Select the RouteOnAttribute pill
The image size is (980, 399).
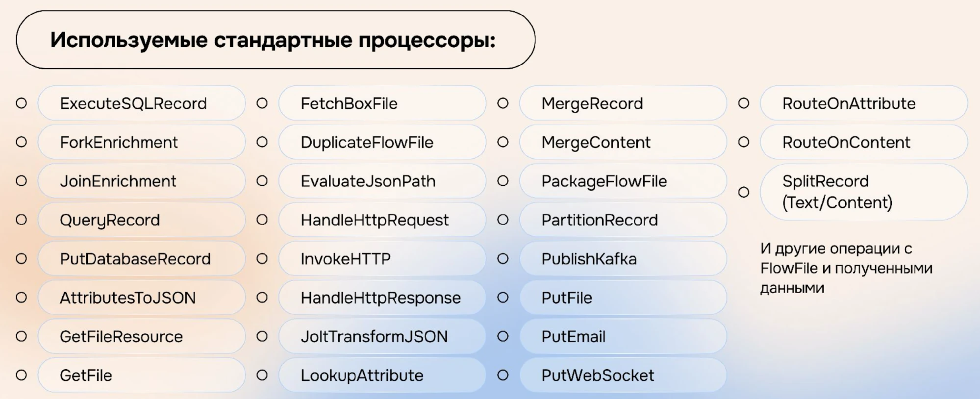864,103
